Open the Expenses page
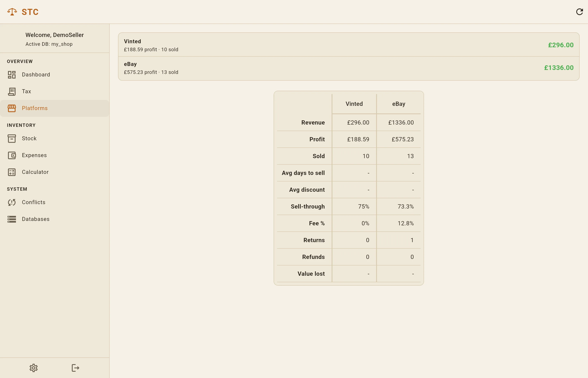This screenshot has height=378, width=588. (55, 155)
